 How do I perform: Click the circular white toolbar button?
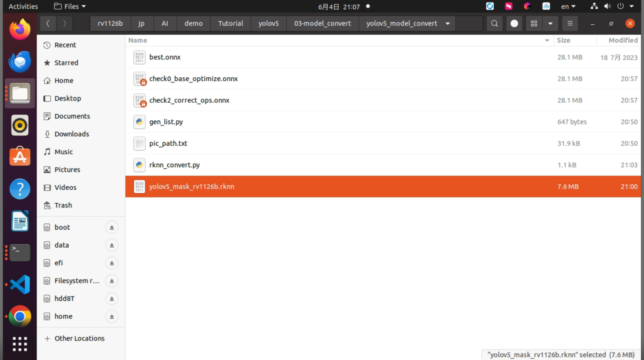click(x=514, y=24)
